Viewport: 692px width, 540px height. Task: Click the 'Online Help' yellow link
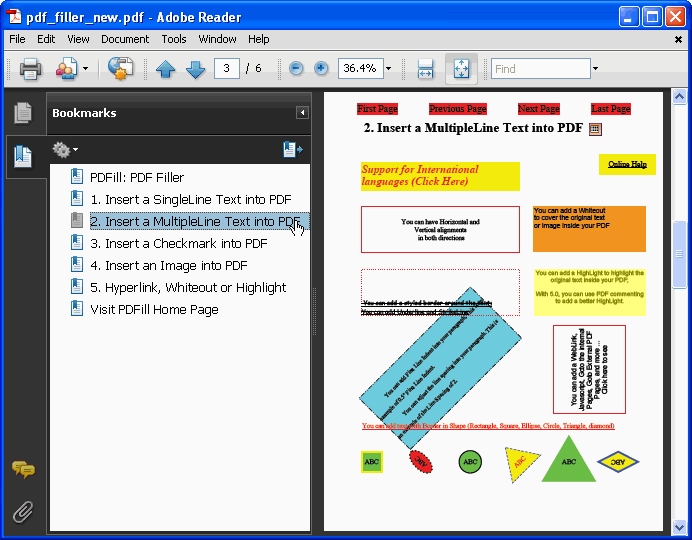[627, 165]
